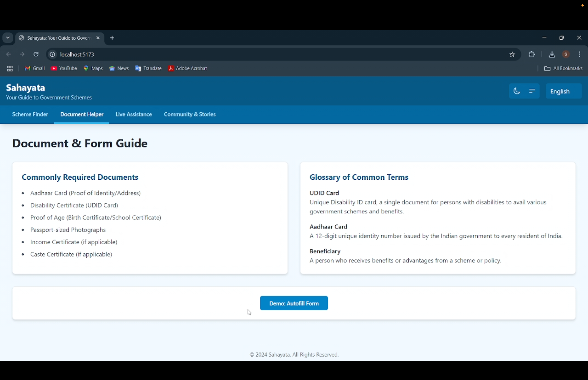The image size is (588, 380).
Task: Open Gmail bookmark
Action: (35, 68)
